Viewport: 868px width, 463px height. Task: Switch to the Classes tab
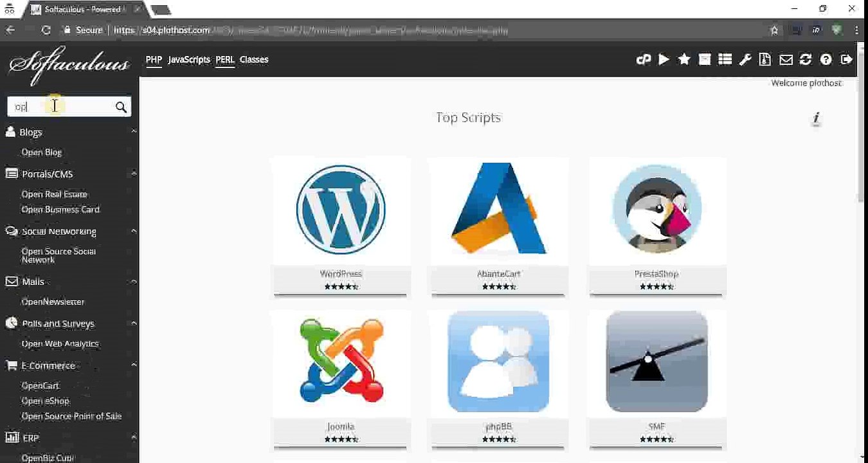pos(254,59)
